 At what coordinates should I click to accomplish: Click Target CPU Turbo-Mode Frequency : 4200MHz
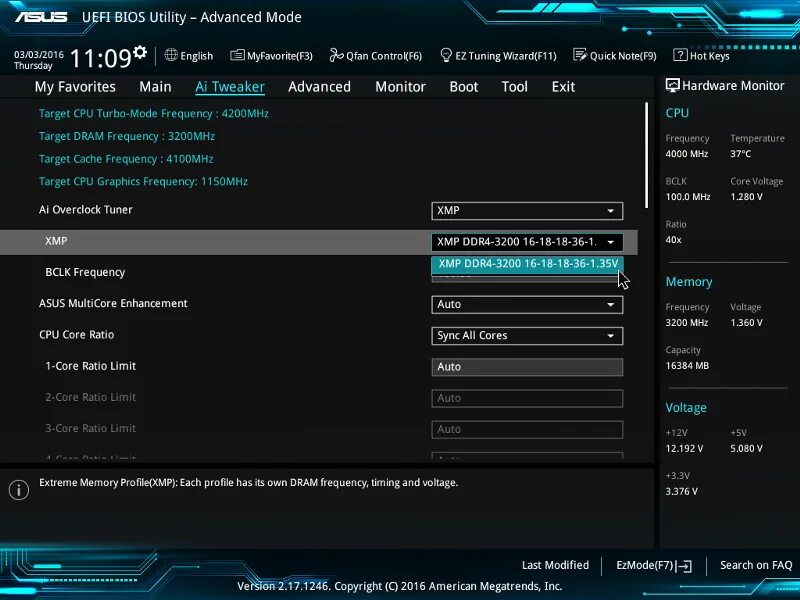(x=154, y=114)
